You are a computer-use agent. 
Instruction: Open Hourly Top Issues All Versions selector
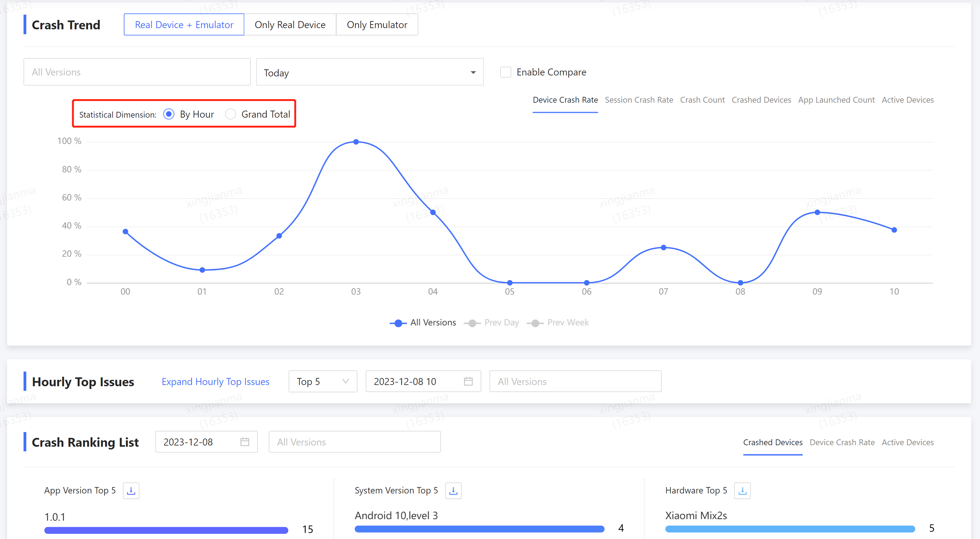(x=575, y=381)
